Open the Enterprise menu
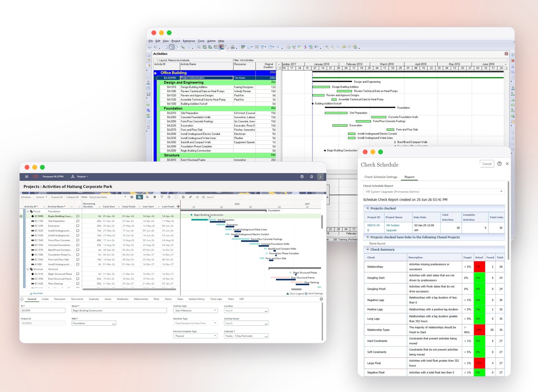This screenshot has width=538, height=392. [189, 41]
